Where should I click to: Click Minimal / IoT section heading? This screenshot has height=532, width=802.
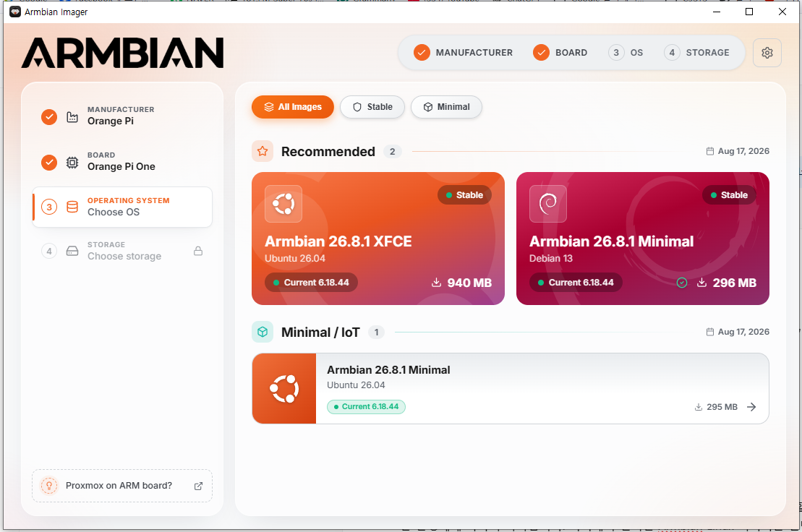pyautogui.click(x=320, y=332)
